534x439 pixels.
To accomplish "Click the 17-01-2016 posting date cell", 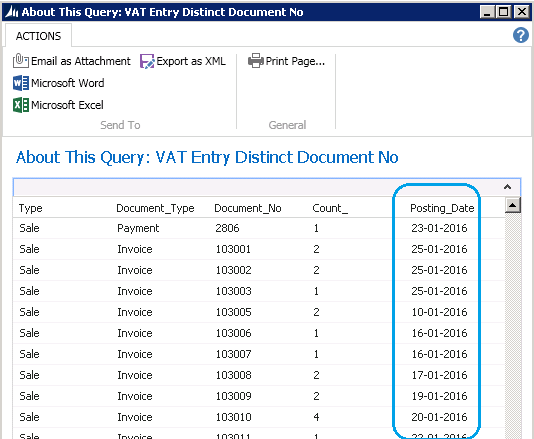I will click(x=439, y=375).
